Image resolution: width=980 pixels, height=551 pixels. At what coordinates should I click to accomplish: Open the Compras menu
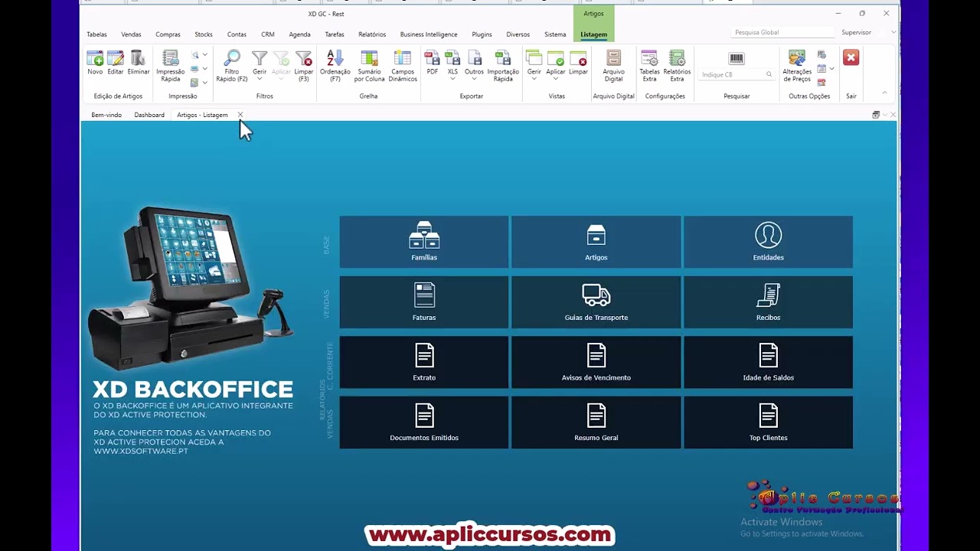[x=168, y=34]
